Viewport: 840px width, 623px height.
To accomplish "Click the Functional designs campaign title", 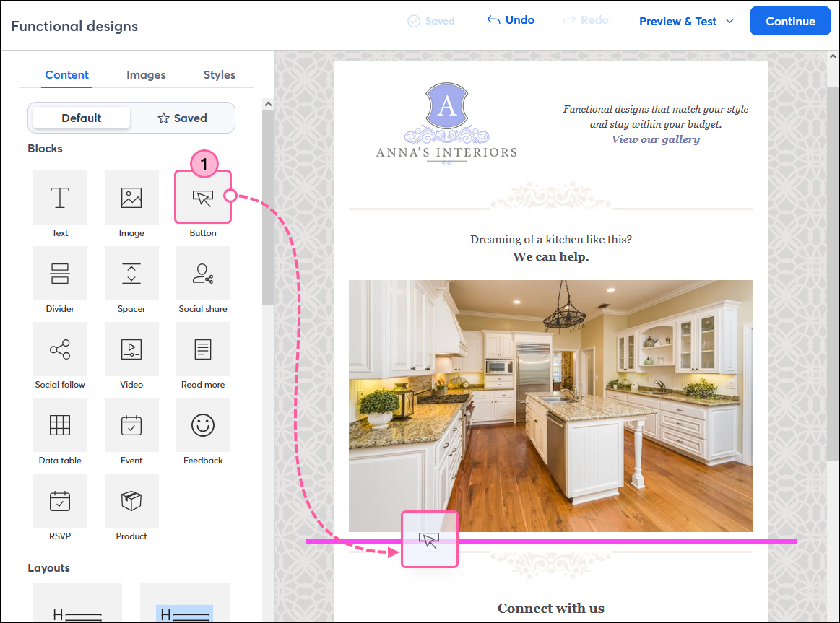I will click(74, 26).
